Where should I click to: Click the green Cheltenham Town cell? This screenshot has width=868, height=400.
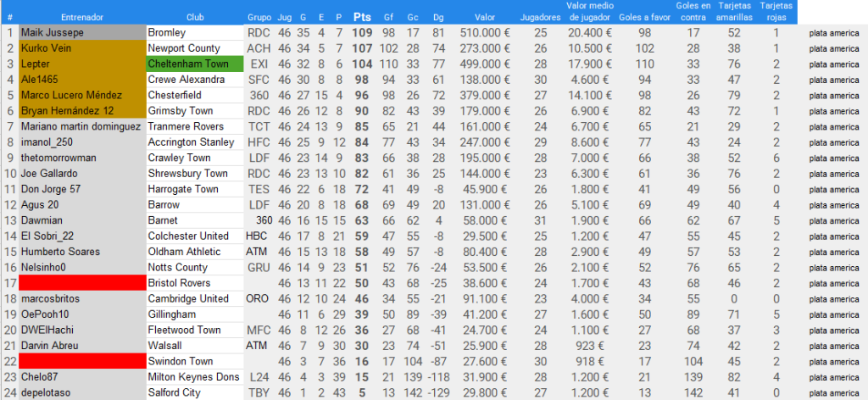click(x=195, y=64)
